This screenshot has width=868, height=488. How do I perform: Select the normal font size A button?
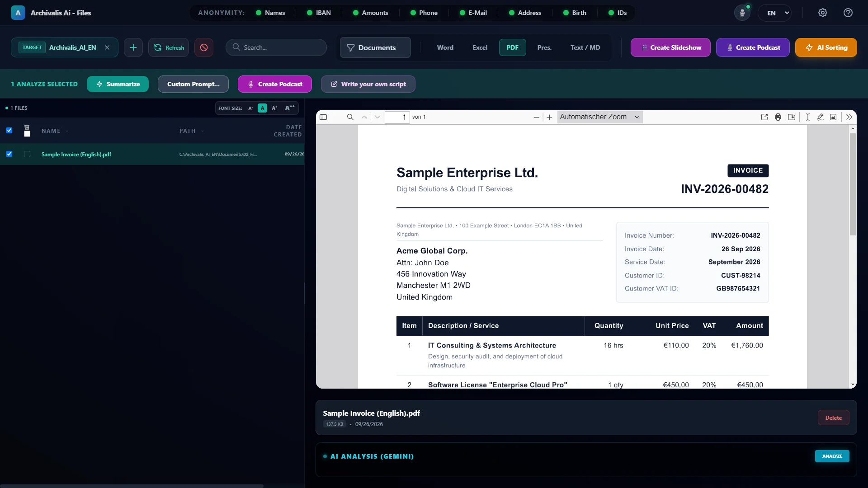coord(262,108)
